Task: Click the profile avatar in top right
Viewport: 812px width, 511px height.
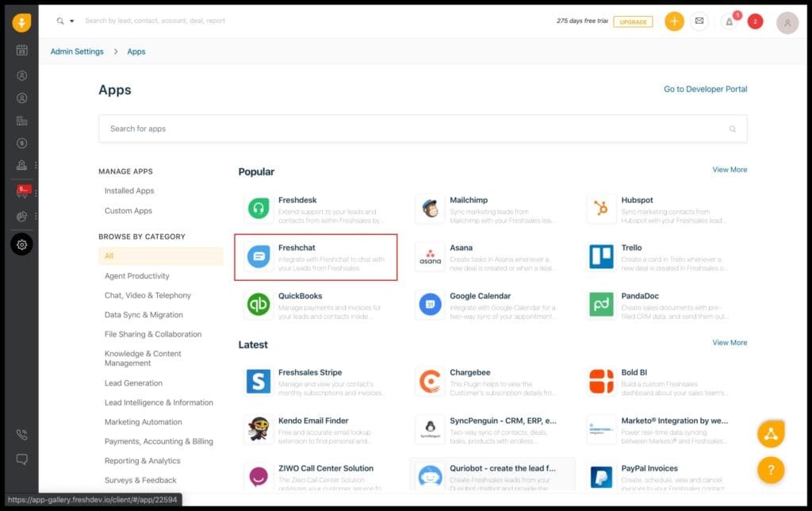Action: coord(787,21)
